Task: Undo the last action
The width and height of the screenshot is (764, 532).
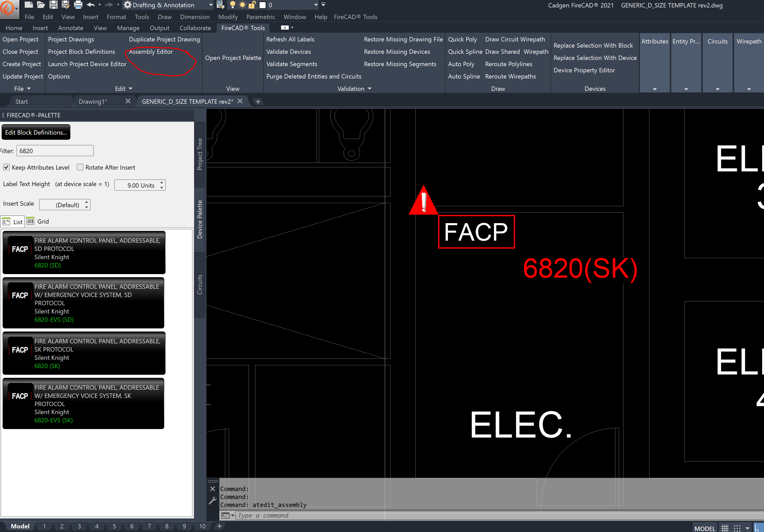Action: pos(91,5)
